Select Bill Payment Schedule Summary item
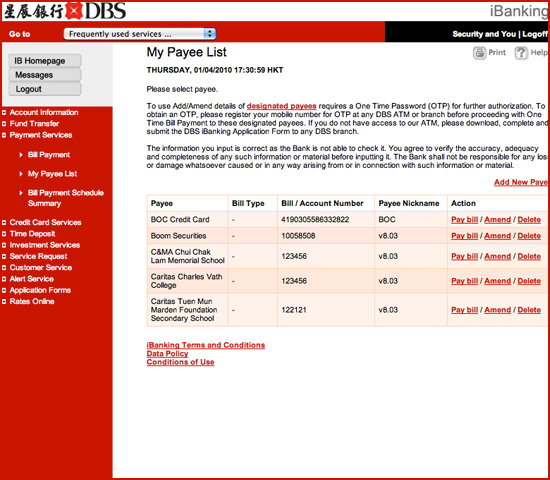 coord(66,198)
